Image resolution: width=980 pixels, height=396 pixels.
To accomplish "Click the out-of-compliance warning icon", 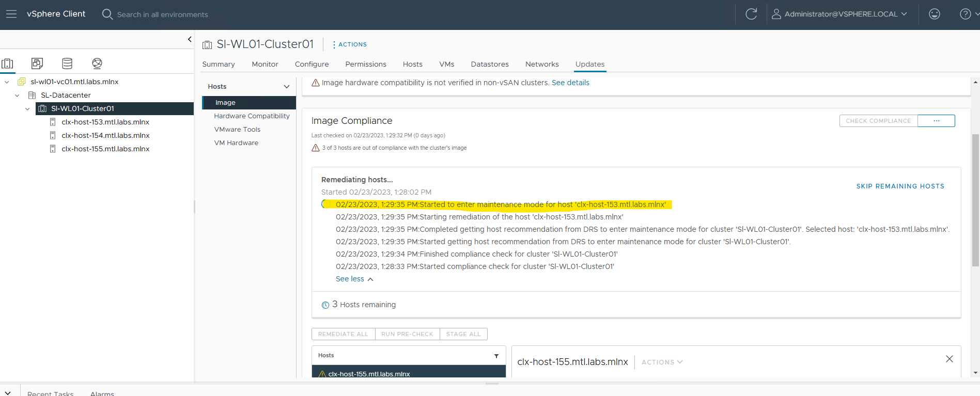I will [316, 148].
